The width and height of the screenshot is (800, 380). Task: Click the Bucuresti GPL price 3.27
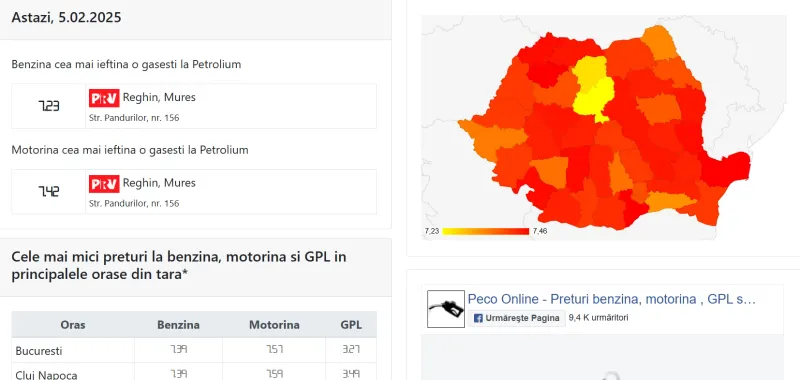pos(351,350)
